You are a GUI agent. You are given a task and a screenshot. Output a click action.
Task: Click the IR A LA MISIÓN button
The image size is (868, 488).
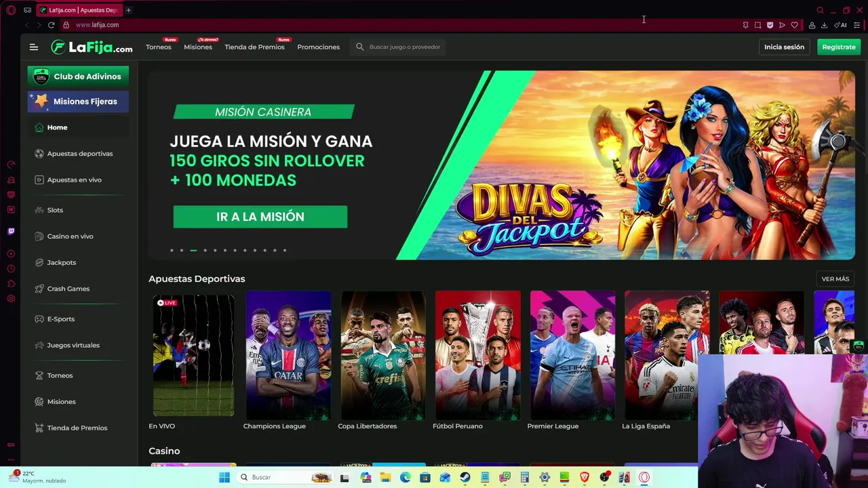260,217
